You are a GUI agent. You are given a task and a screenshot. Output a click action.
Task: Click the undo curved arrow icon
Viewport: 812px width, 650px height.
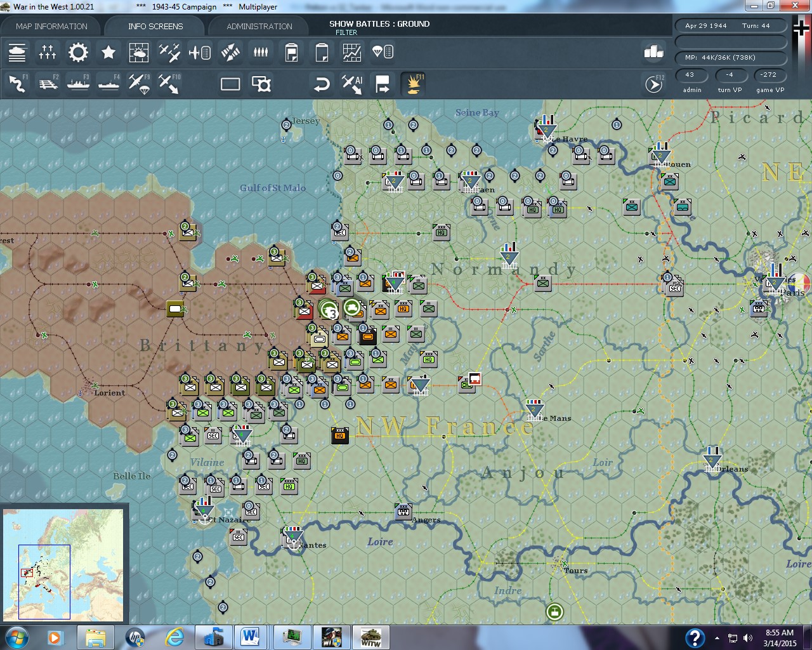[322, 84]
